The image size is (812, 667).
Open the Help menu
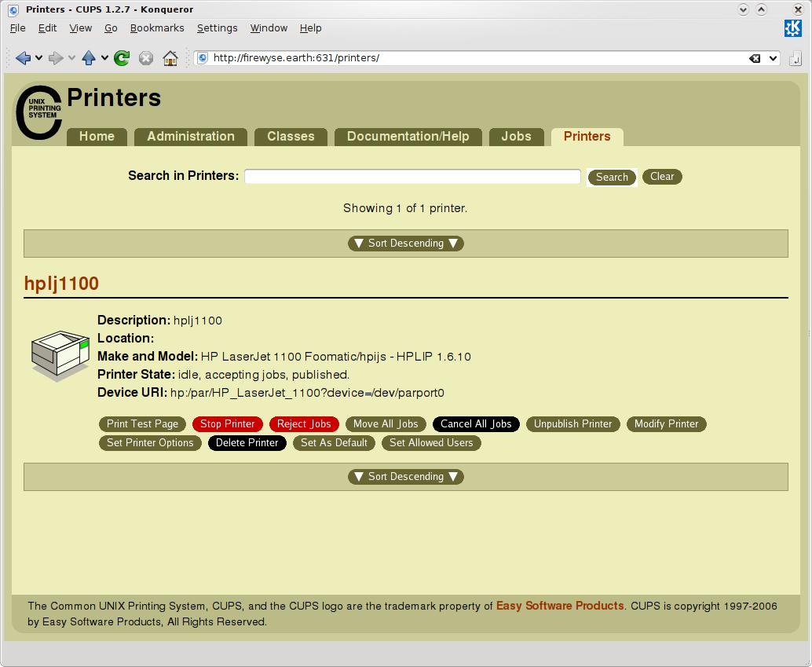coord(311,28)
